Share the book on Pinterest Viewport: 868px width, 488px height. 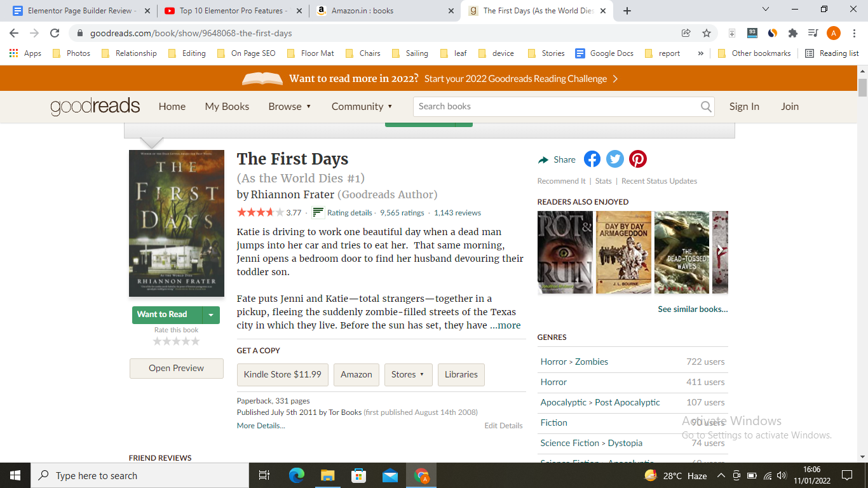pos(638,159)
